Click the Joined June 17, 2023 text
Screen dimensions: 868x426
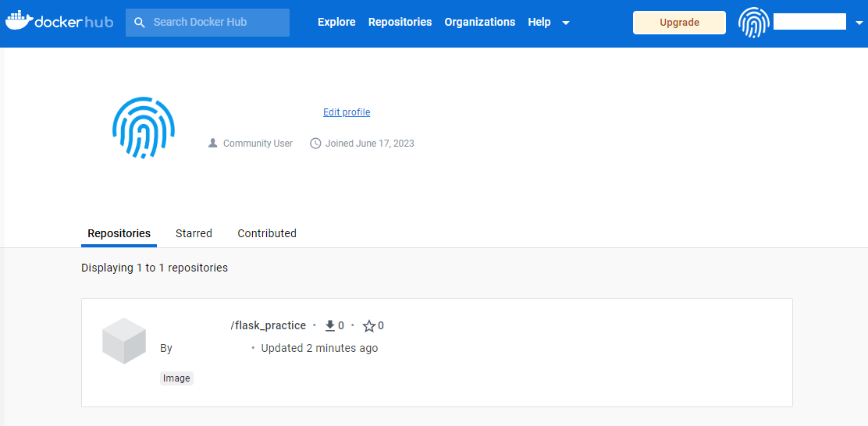click(370, 144)
